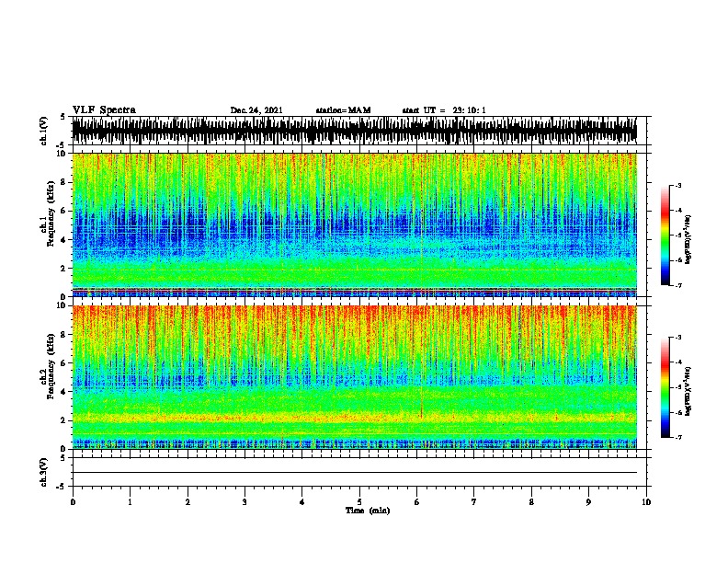
Task: Click the "VLF Spectra" plot title
Action: click(x=104, y=110)
